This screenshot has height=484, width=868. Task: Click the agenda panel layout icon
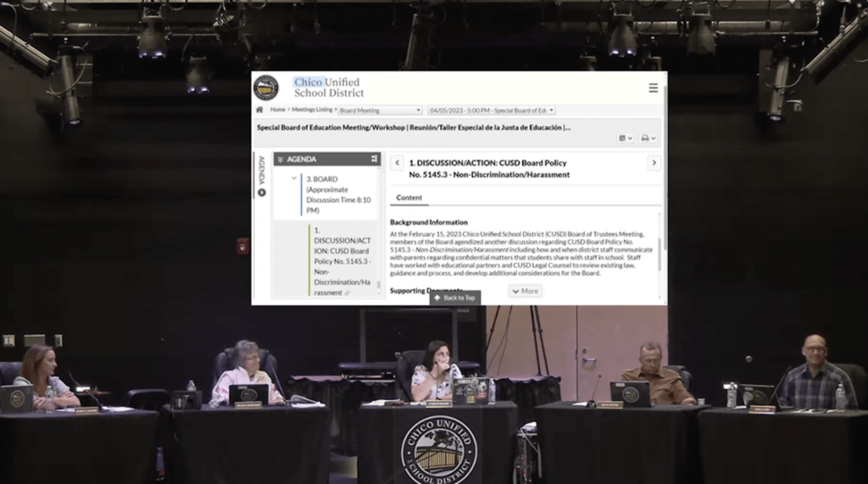point(374,159)
